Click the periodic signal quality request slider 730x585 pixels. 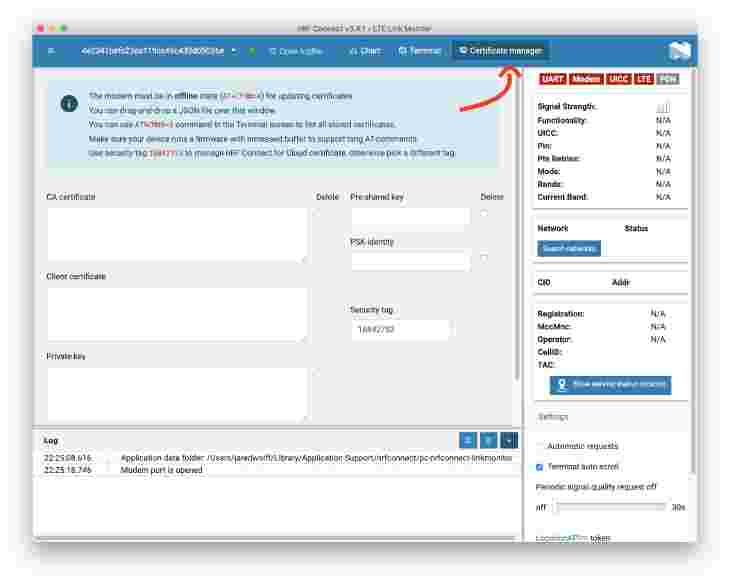(610, 507)
